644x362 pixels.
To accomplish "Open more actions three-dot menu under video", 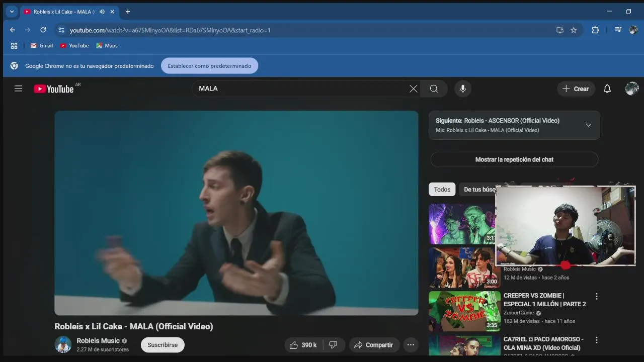I will click(x=411, y=345).
